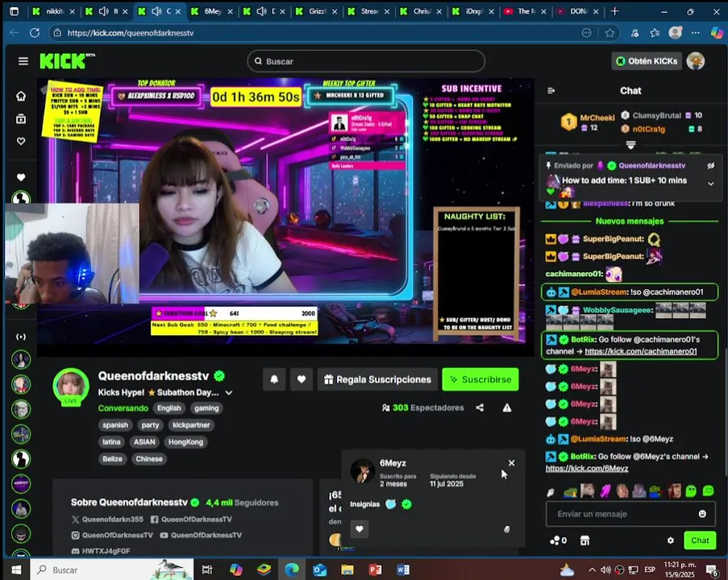Add page to favorites with star icon

[x=609, y=33]
